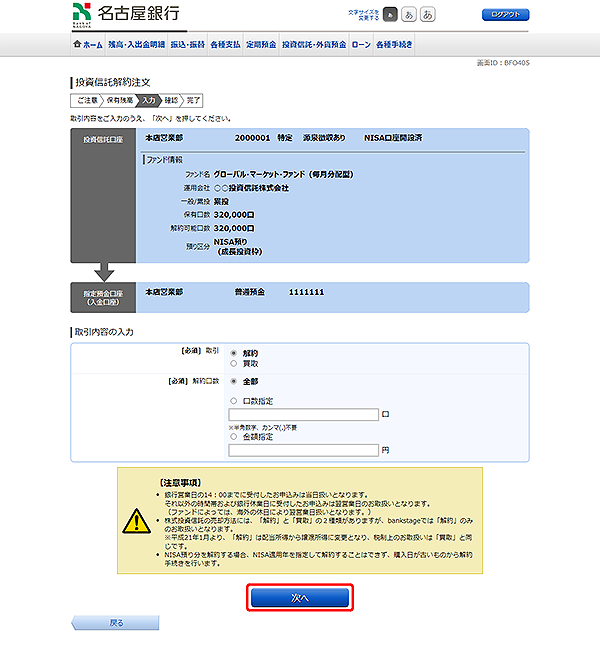The image size is (600, 649).
Task: Open 各種支払 menu
Action: (225, 44)
